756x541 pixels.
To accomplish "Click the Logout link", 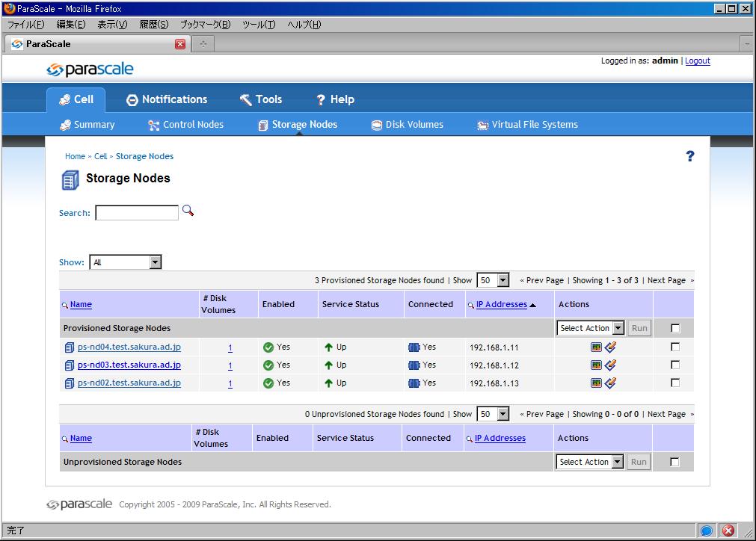I will pos(697,61).
